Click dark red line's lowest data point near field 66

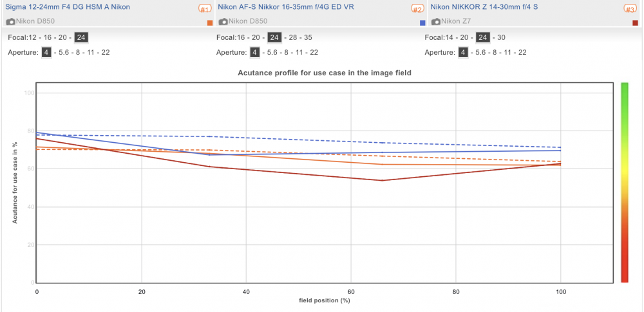click(x=383, y=180)
